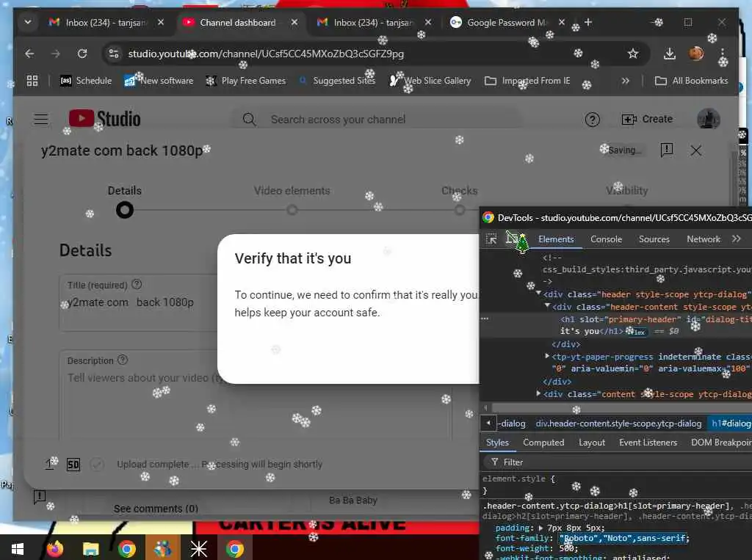The width and height of the screenshot is (752, 560).
Task: Switch to DevTools Network tab
Action: coord(703,239)
